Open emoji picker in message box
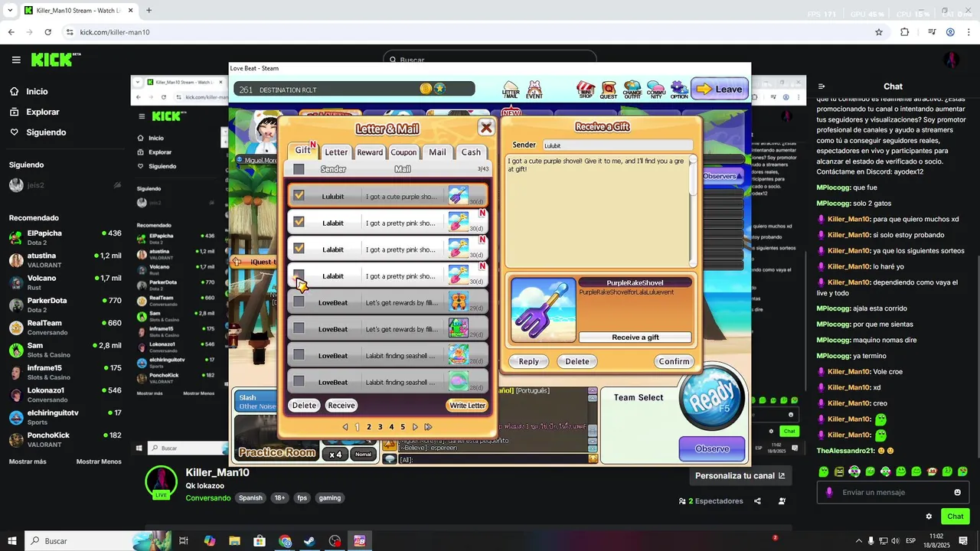Viewport: 980px width, 551px height. [x=957, y=492]
